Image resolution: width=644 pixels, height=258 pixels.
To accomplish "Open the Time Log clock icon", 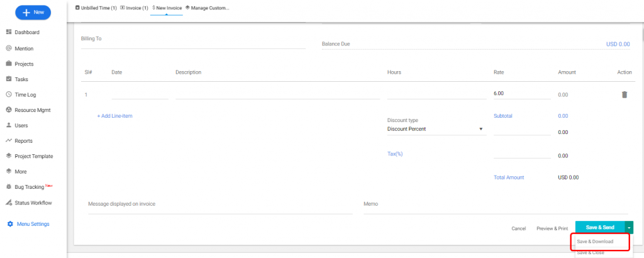I will point(9,94).
